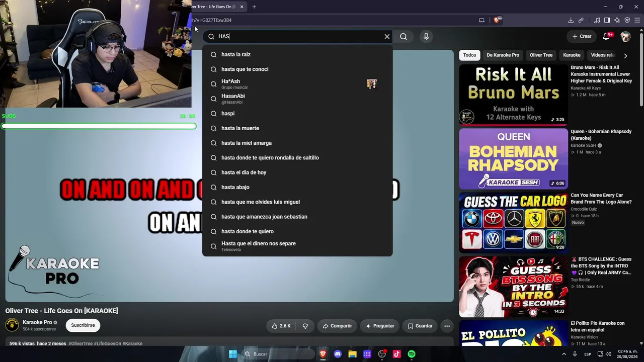This screenshot has width=644, height=362.
Task: Click the magnifier search button beside the search box
Action: pos(404,36)
